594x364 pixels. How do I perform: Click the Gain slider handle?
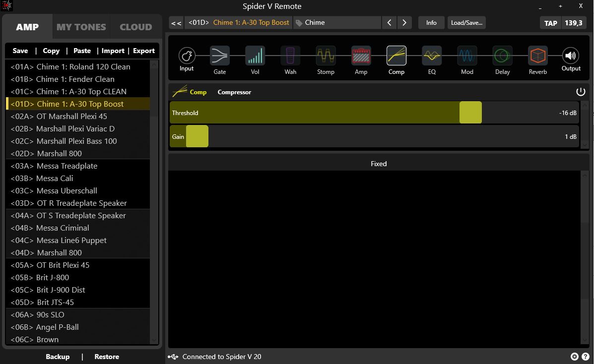197,136
